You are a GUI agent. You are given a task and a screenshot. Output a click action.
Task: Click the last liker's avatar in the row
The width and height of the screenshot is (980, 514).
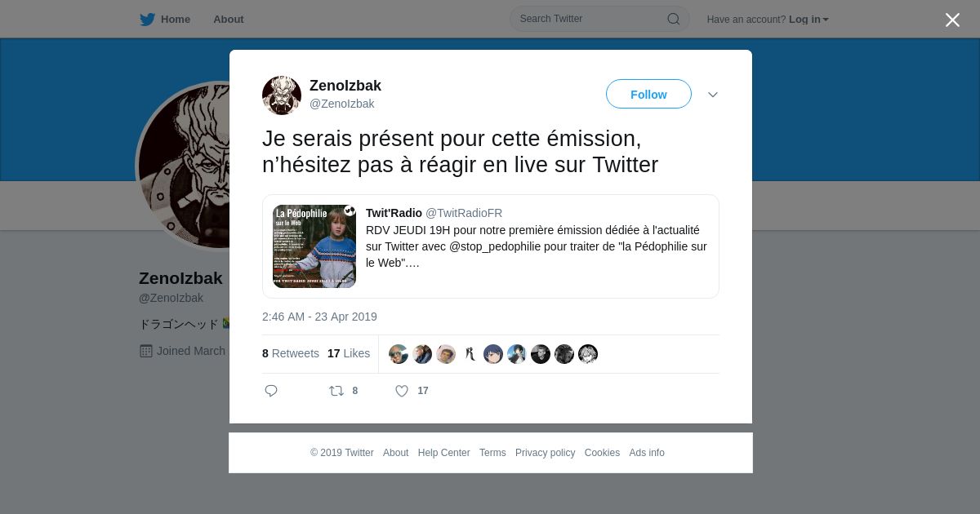pyautogui.click(x=588, y=353)
